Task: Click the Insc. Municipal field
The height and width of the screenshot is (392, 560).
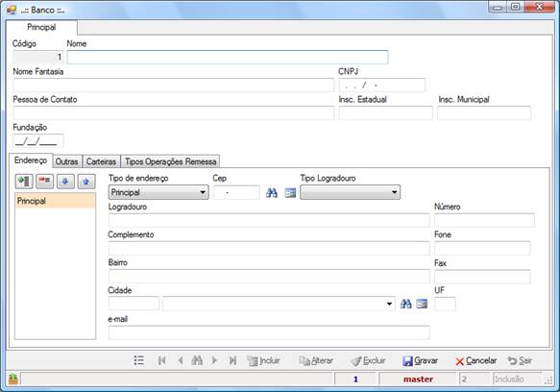Action: click(x=484, y=113)
